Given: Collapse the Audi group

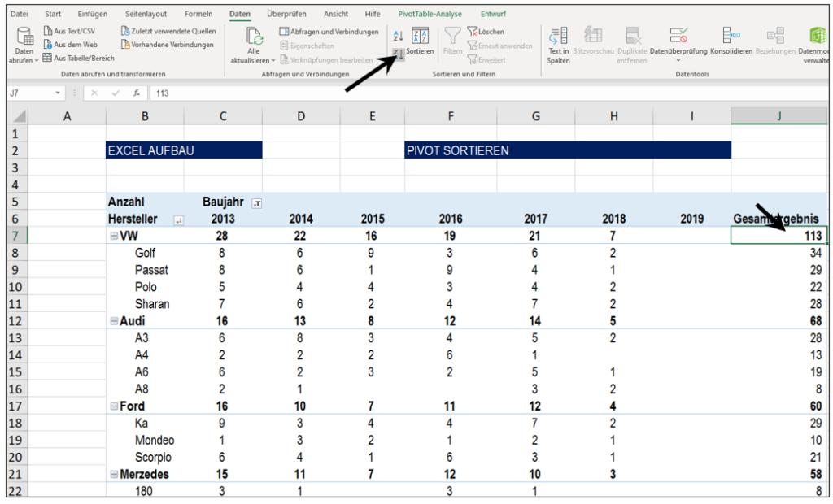Looking at the screenshot, I should tap(114, 321).
